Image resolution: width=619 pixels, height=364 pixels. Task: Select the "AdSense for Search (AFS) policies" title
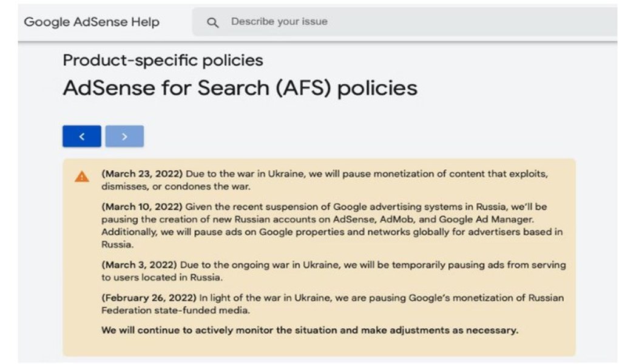click(240, 89)
